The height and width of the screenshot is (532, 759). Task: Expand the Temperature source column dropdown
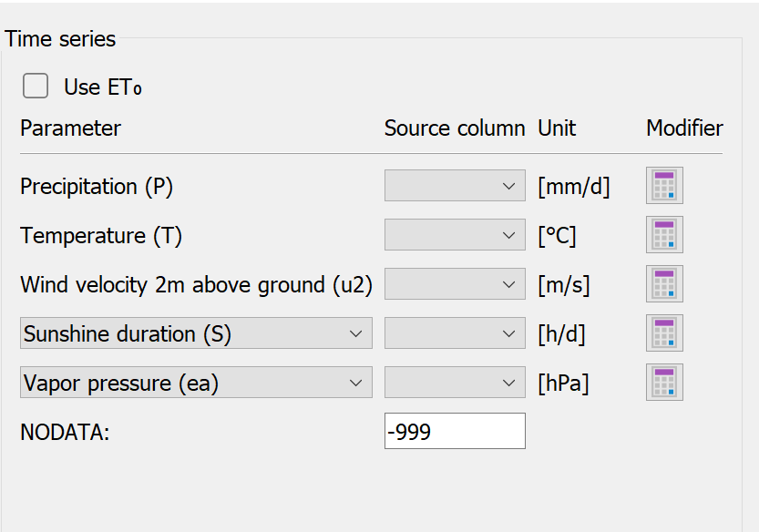(455, 235)
